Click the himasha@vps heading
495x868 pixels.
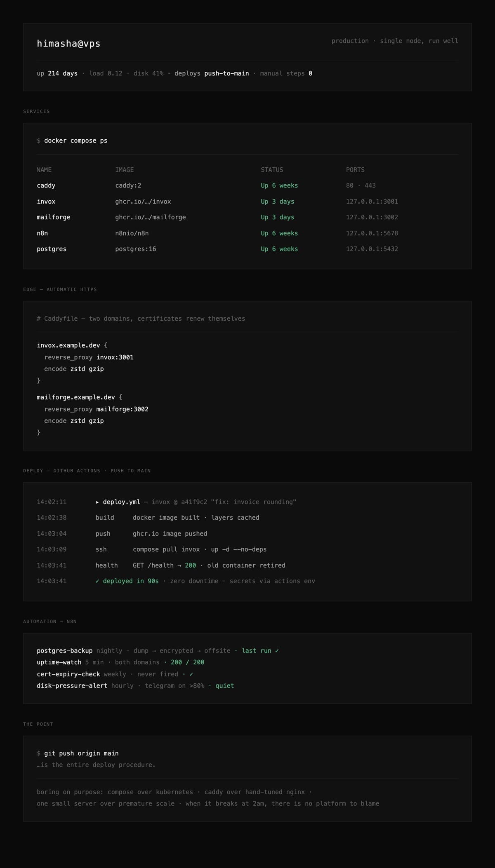68,43
